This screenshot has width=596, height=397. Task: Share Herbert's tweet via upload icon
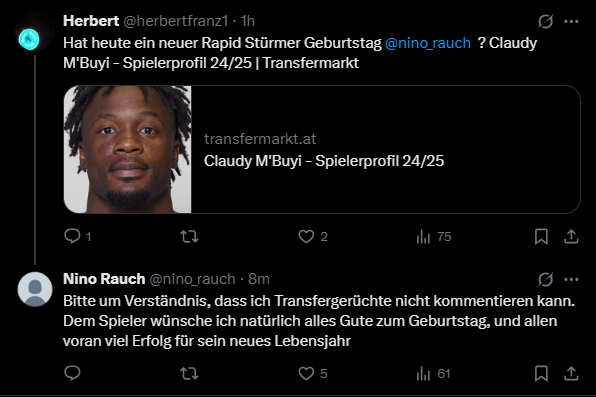tap(571, 237)
